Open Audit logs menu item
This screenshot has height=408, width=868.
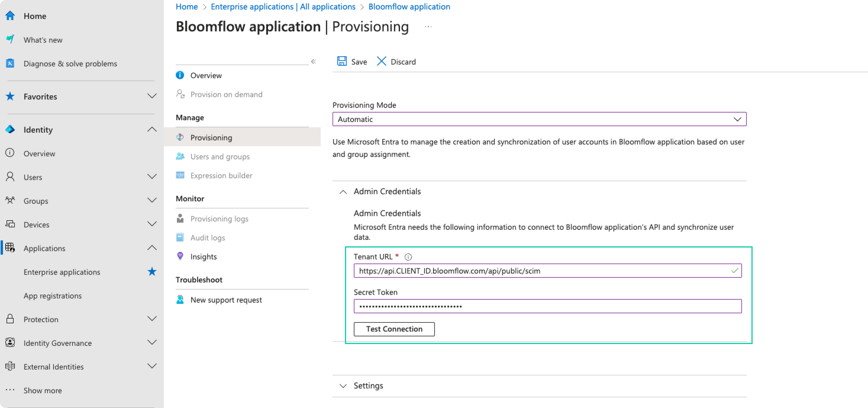coord(208,238)
